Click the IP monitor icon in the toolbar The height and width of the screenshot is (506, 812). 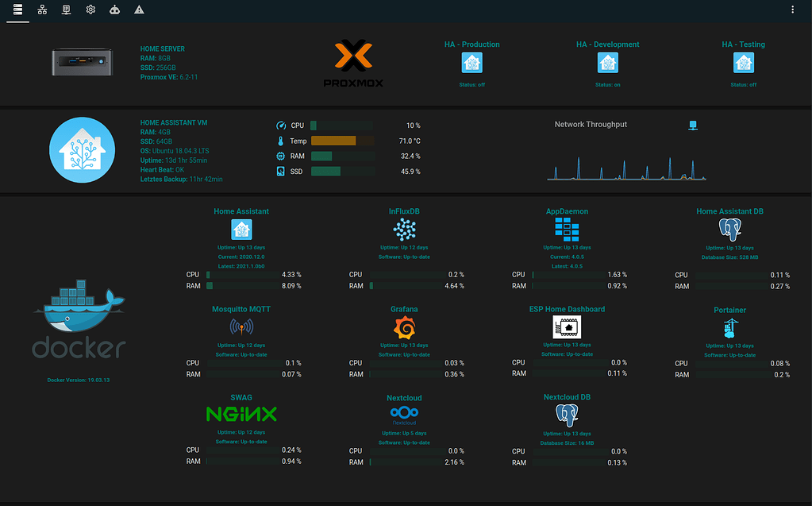66,10
